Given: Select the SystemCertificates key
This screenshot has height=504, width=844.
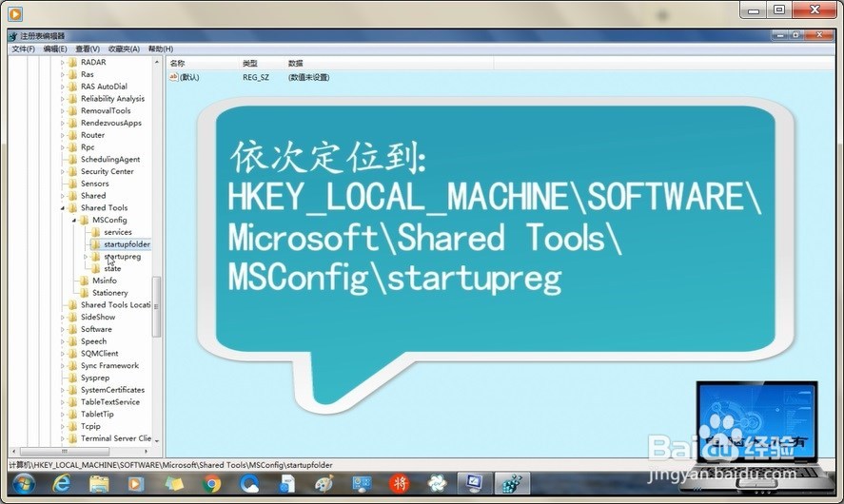Looking at the screenshot, I should pyautogui.click(x=112, y=390).
